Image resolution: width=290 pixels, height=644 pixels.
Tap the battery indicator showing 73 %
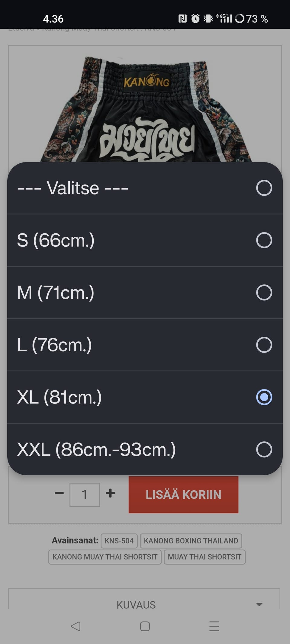(x=252, y=19)
